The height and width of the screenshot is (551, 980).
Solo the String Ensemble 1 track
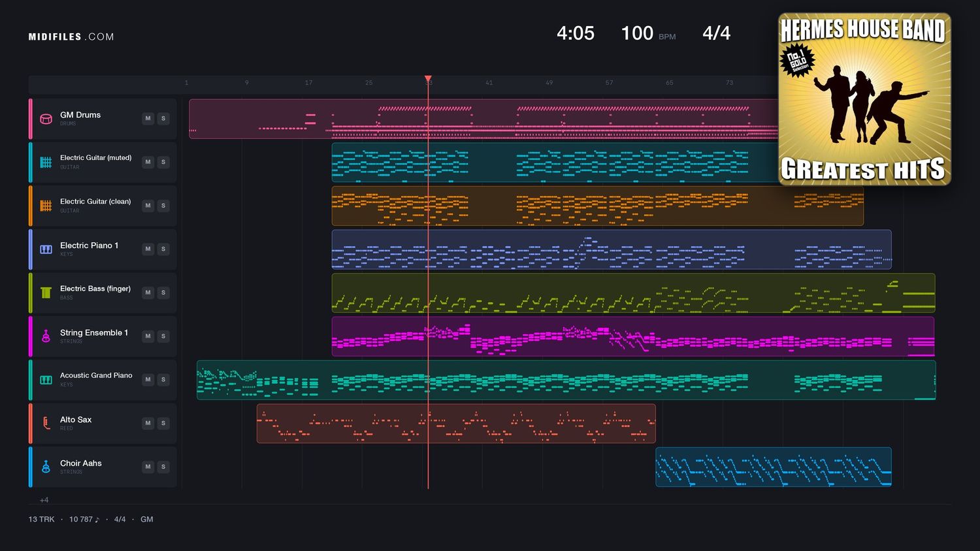(x=163, y=336)
